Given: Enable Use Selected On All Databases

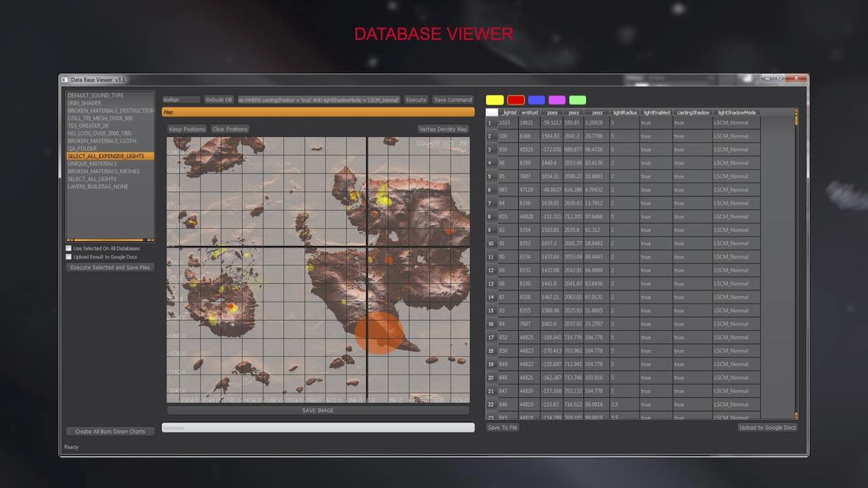Looking at the screenshot, I should point(68,249).
